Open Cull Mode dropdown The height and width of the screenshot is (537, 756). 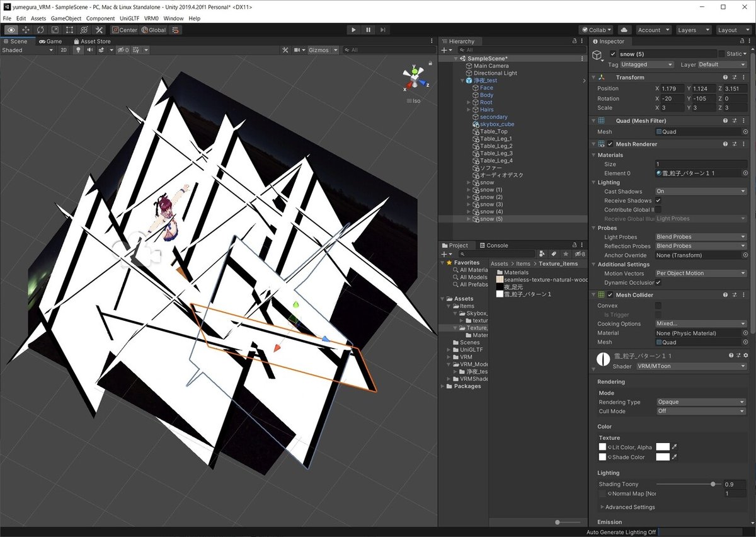[701, 411]
